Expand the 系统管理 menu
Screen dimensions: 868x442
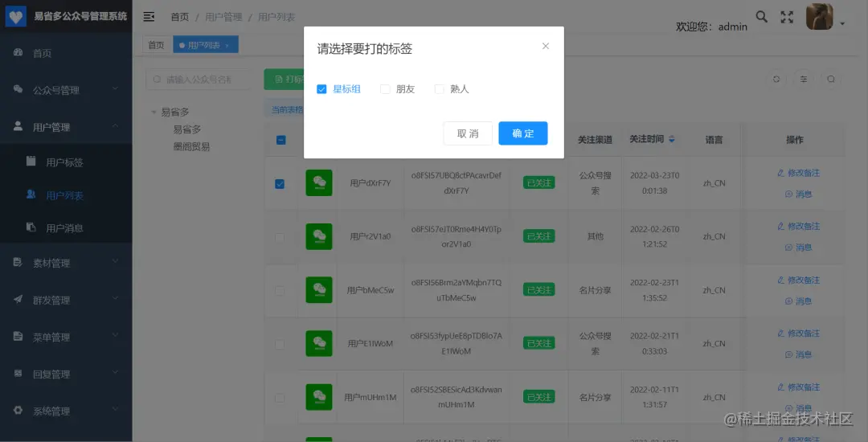pyautogui.click(x=66, y=411)
